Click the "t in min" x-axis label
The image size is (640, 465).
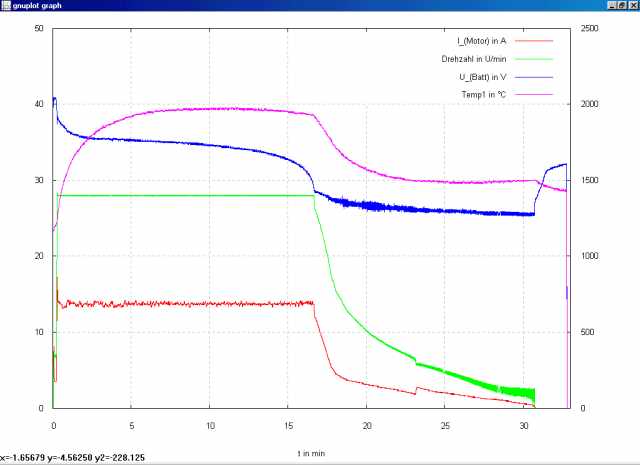311,452
